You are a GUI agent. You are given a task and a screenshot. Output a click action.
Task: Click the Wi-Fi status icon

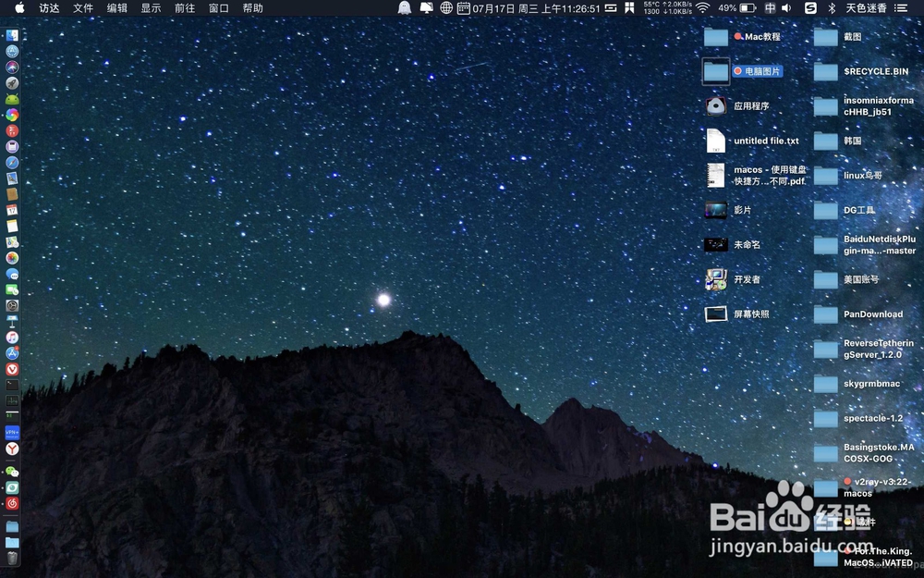pyautogui.click(x=702, y=7)
